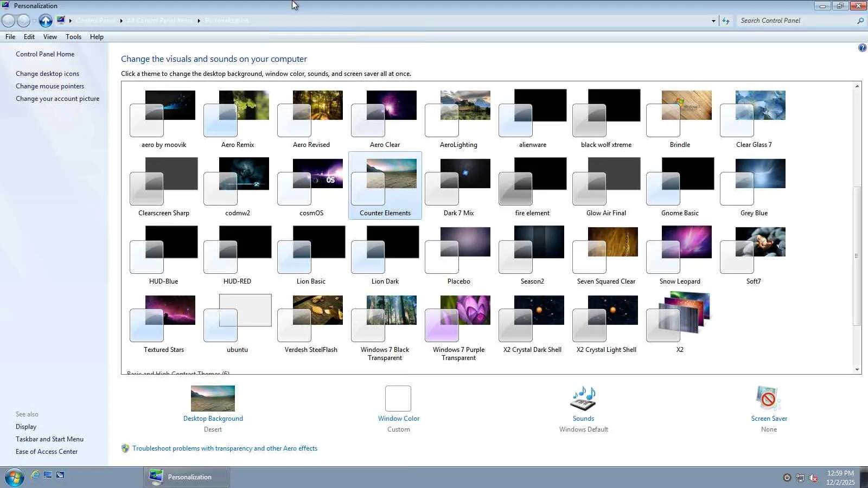Select the Glow Air Final theme
Screen dimensions: 868x488
point(607,187)
